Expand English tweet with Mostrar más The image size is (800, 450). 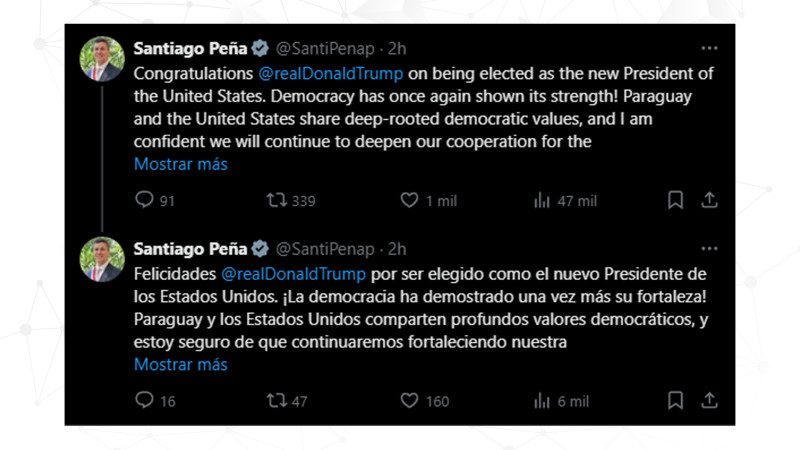point(181,164)
